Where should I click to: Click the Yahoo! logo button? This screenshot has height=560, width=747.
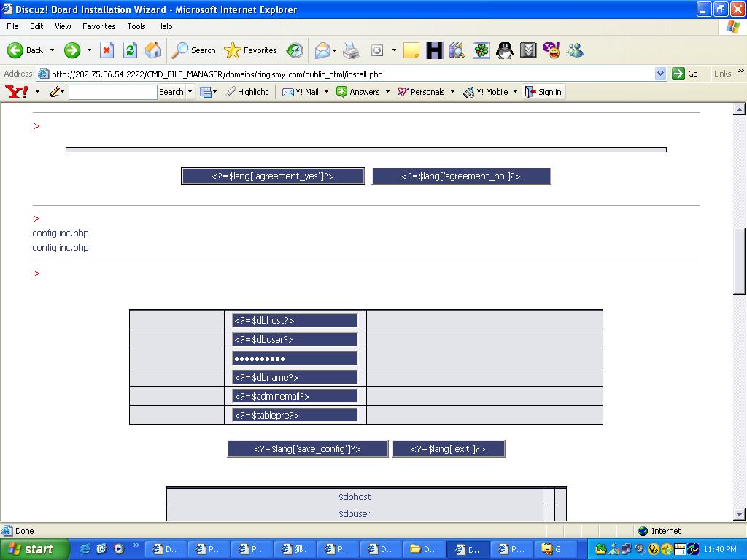pyautogui.click(x=16, y=92)
